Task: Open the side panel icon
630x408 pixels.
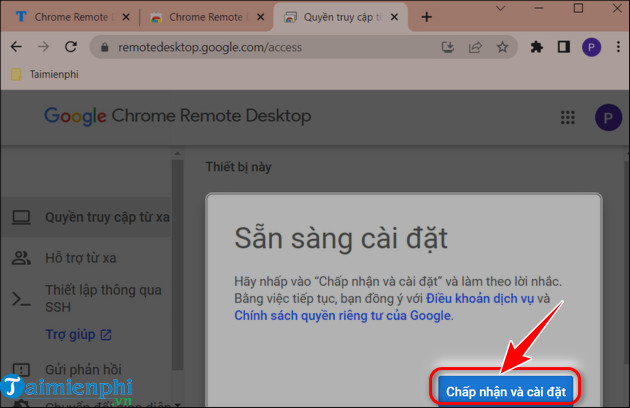Action: point(564,47)
